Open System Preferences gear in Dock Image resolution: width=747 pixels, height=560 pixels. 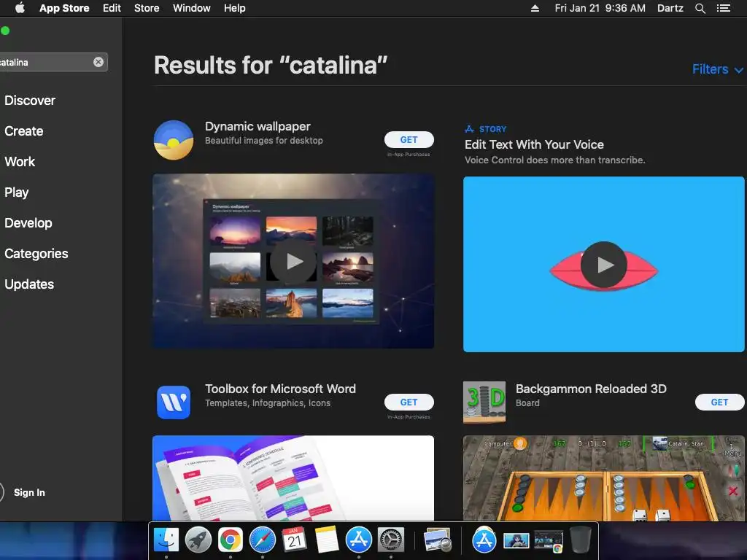point(391,540)
